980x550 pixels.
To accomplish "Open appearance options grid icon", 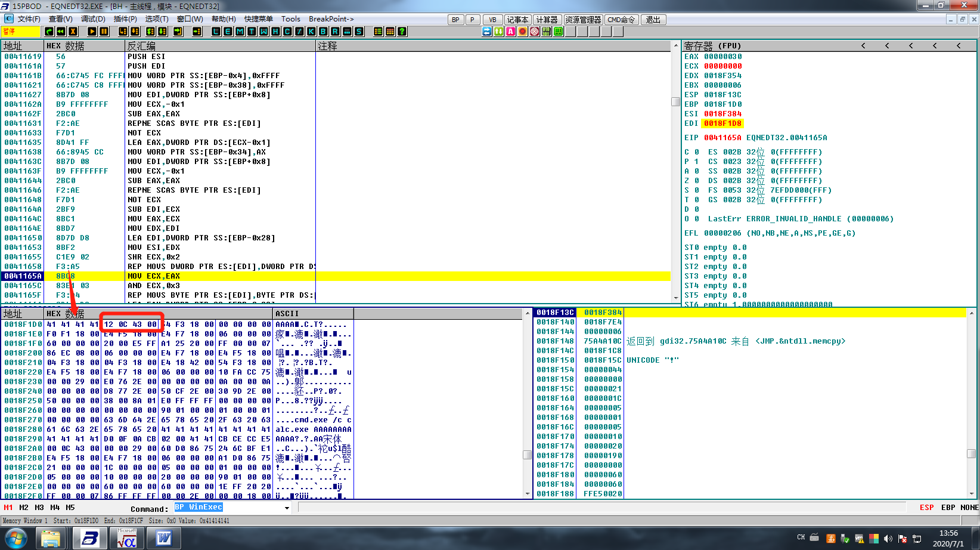I will [x=390, y=32].
